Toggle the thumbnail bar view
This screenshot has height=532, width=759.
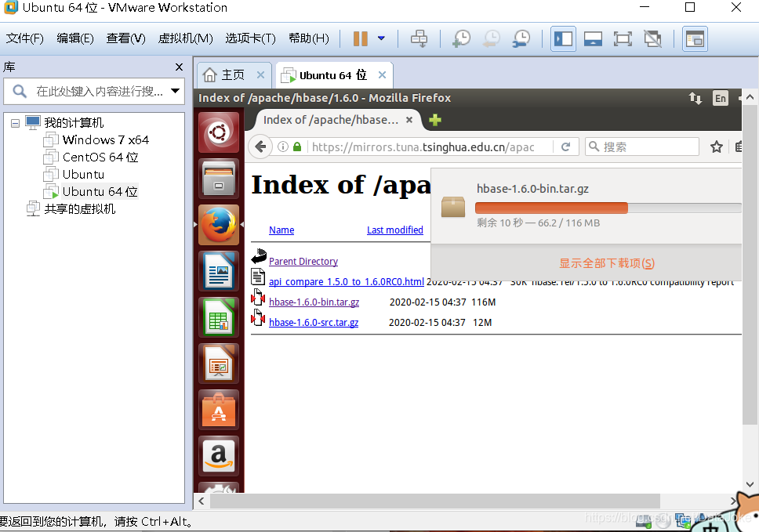[593, 38]
